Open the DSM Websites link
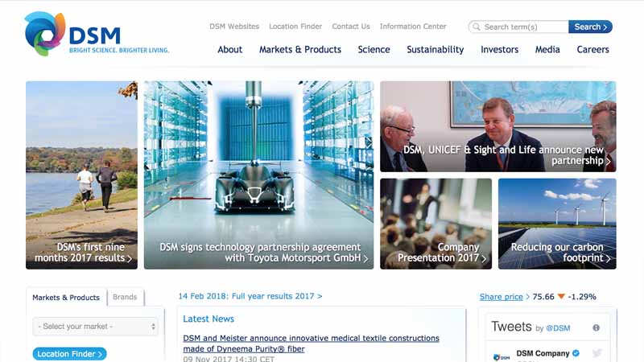The height and width of the screenshot is (362, 644). pyautogui.click(x=234, y=27)
